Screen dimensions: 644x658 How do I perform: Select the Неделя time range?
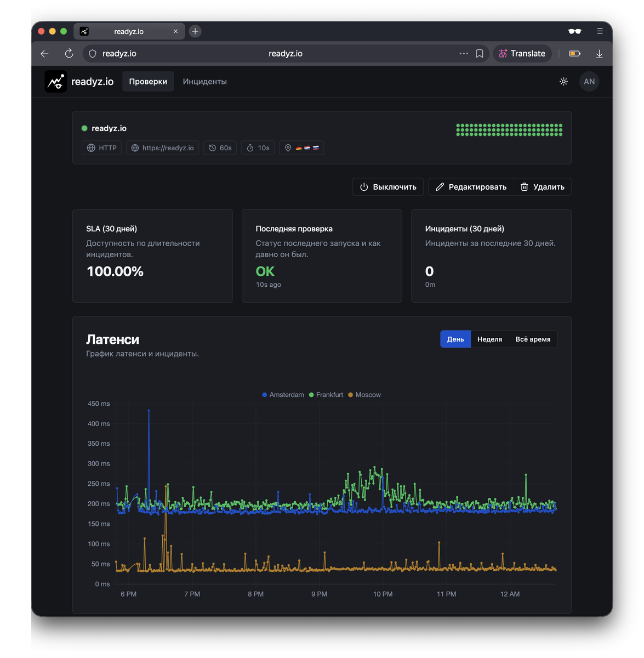[489, 339]
